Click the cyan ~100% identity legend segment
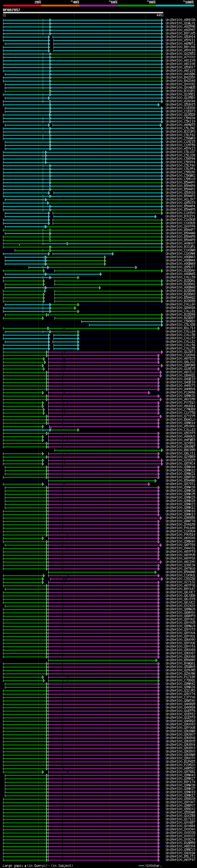The height and width of the screenshot is (868, 197). [175, 6]
